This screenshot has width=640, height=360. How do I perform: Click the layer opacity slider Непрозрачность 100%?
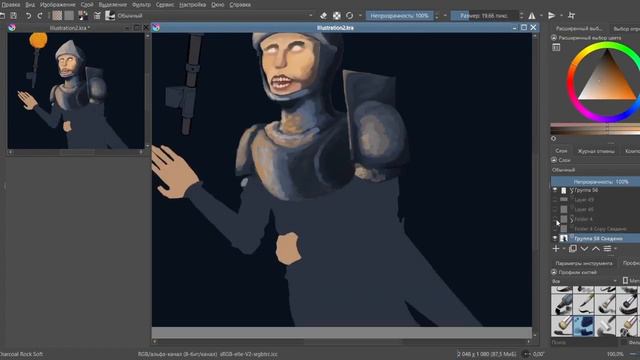(x=596, y=181)
